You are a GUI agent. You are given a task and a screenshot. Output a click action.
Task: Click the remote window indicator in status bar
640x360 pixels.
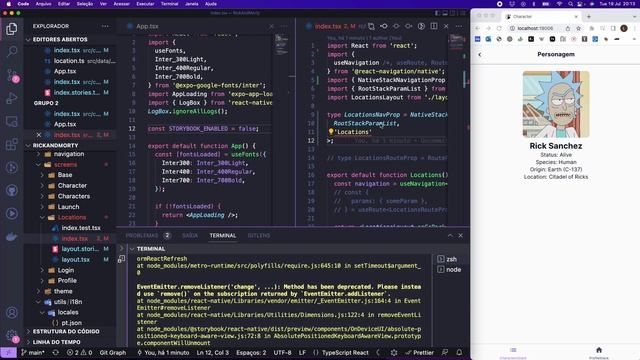[8, 352]
